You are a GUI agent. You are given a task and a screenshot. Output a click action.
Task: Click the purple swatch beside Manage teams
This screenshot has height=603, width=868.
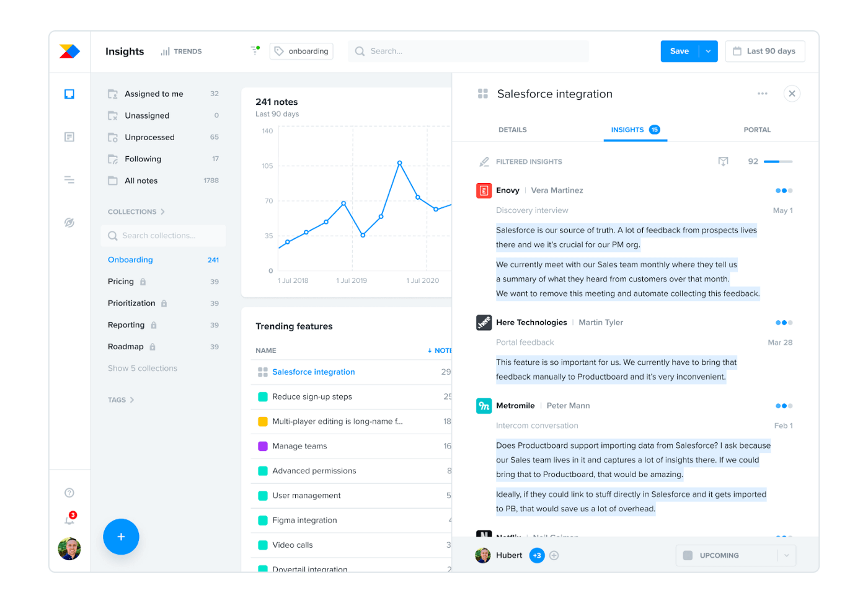(262, 446)
